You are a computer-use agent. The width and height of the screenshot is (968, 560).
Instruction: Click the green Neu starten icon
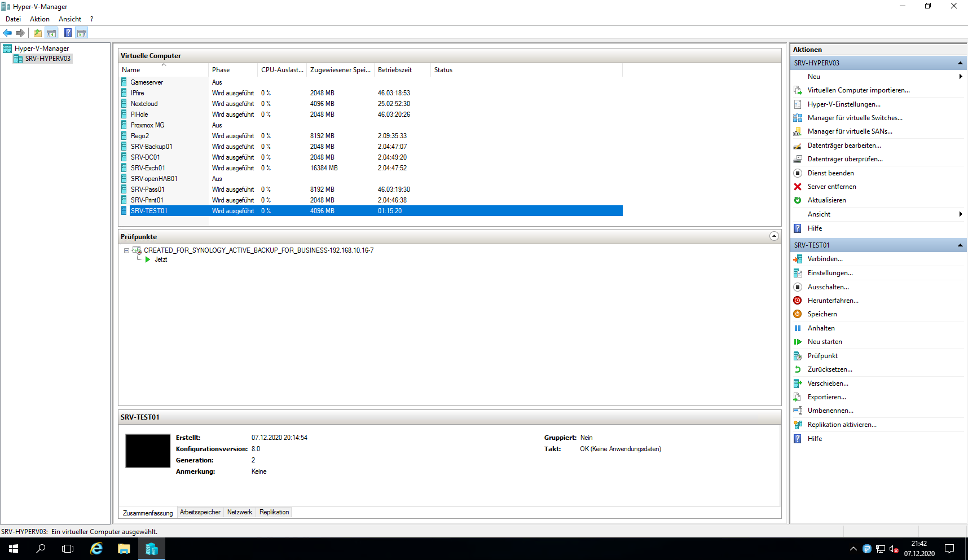798,342
